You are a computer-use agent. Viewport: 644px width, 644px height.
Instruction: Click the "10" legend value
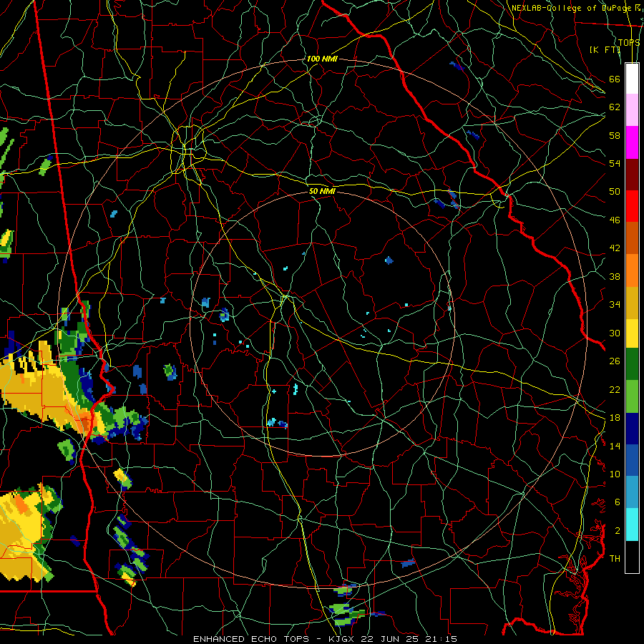[615, 474]
